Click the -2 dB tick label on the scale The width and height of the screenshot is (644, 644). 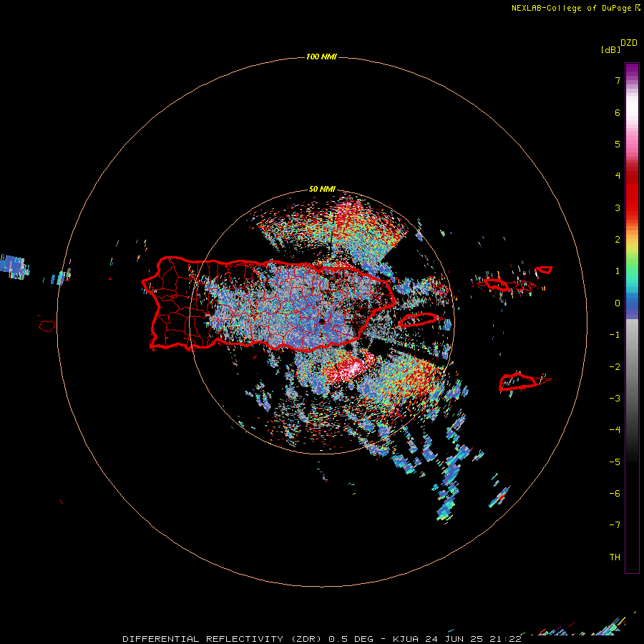click(x=615, y=367)
